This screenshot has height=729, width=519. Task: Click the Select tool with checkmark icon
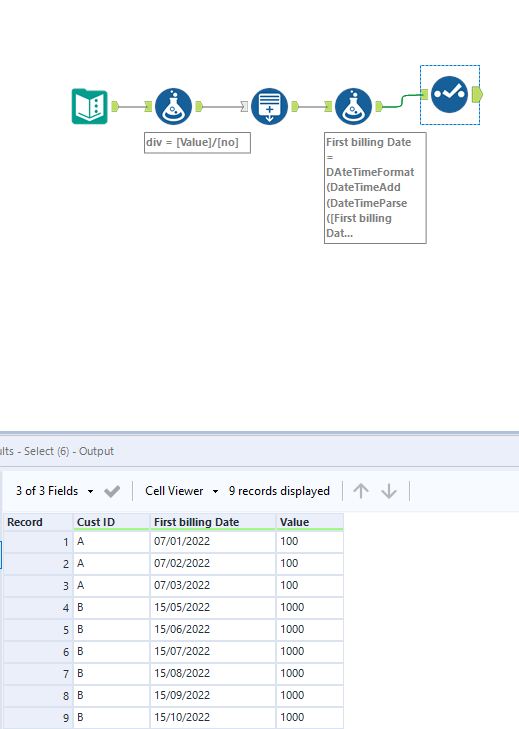pos(449,94)
